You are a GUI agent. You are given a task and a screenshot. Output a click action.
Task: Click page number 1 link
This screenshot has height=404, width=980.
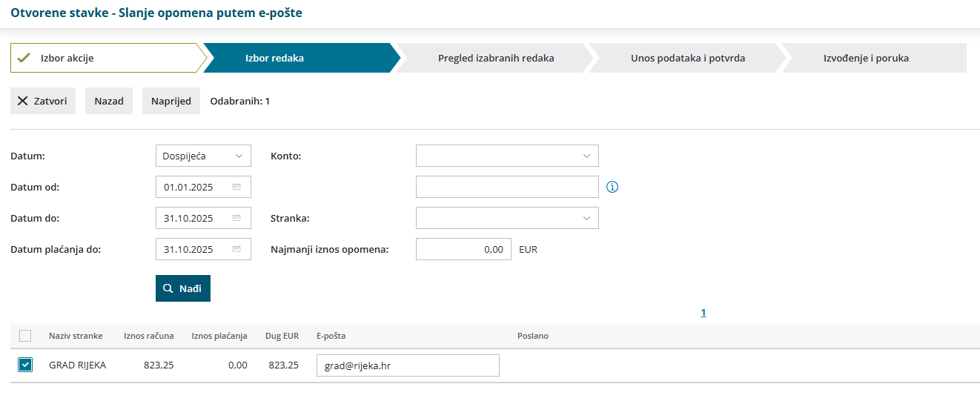pos(703,313)
